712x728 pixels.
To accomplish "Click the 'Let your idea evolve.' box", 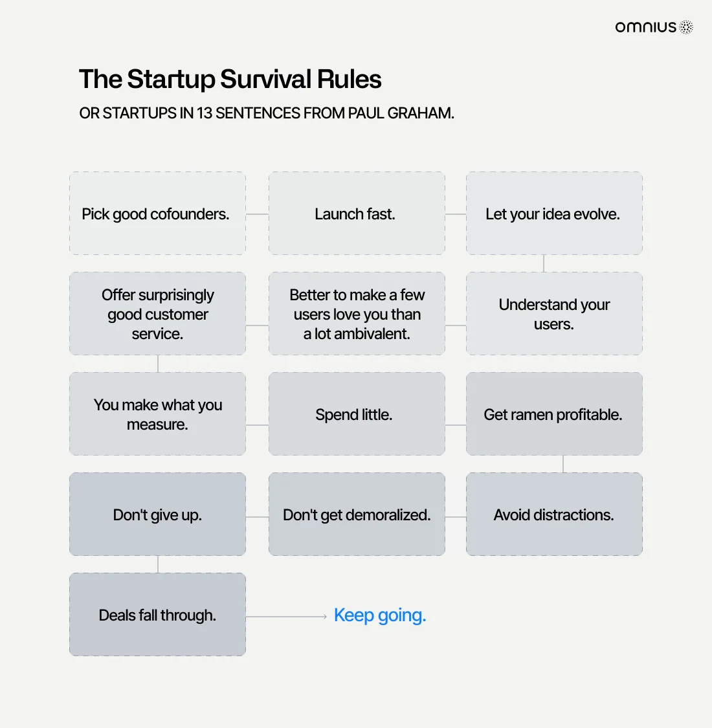I will point(554,213).
